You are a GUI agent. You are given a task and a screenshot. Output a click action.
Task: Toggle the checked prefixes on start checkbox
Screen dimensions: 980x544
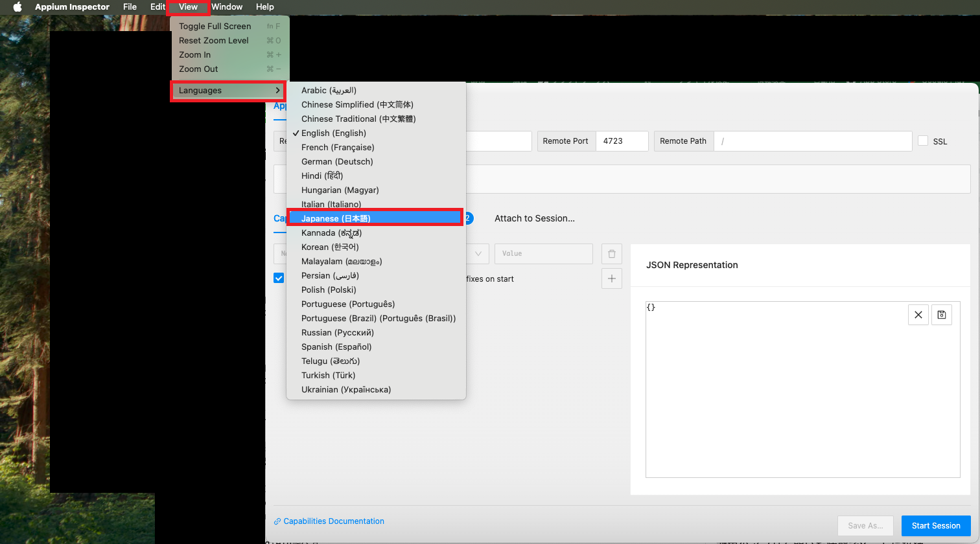point(279,278)
